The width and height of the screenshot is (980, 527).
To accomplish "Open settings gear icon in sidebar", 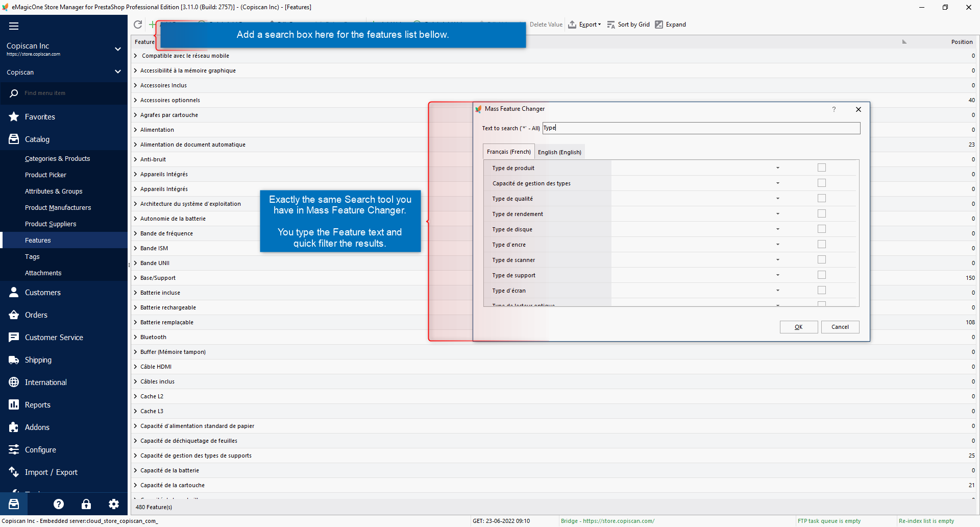I will 114,504.
